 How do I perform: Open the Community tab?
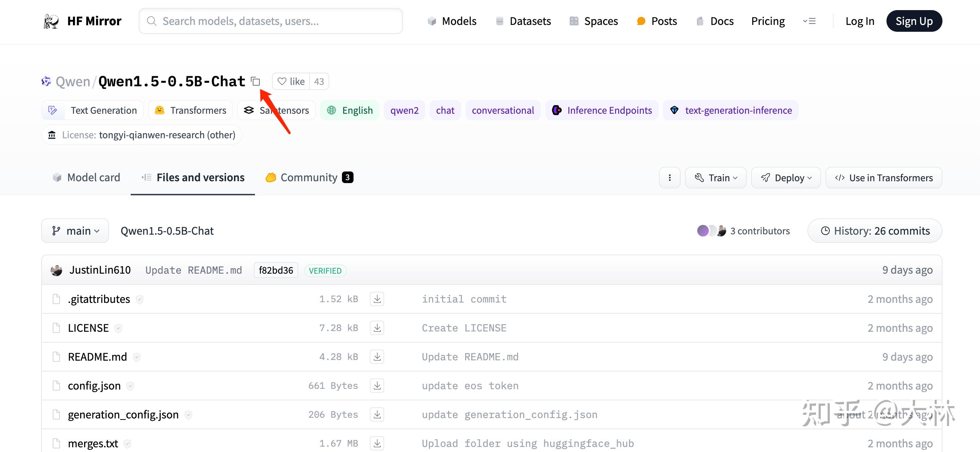pos(309,178)
